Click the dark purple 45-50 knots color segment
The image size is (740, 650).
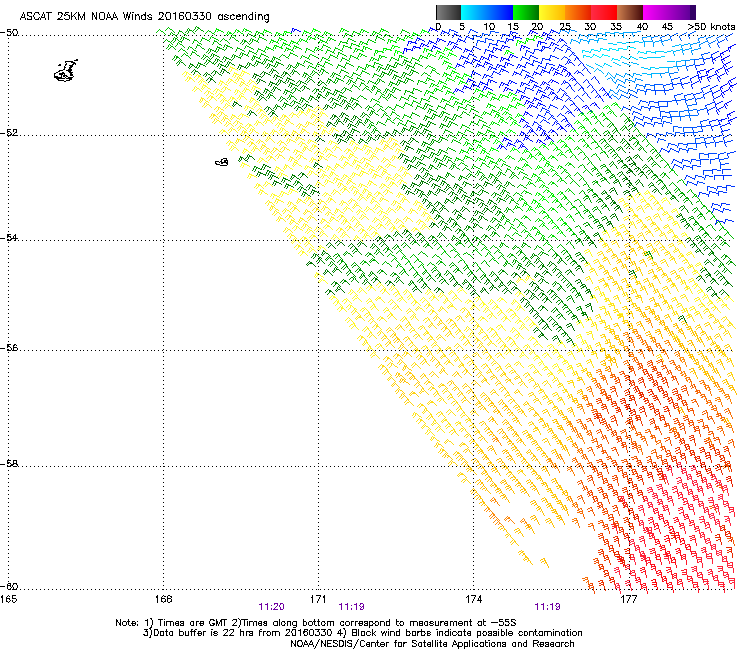point(682,12)
